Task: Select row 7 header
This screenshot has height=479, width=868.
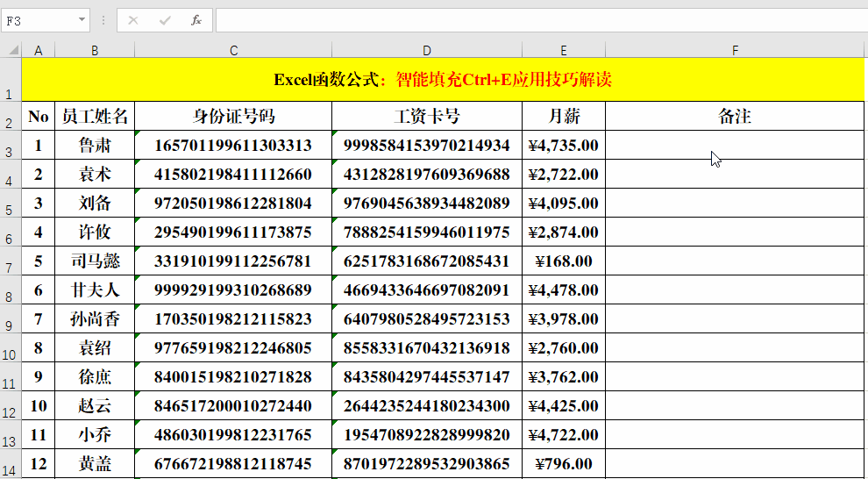Action: click(x=11, y=261)
